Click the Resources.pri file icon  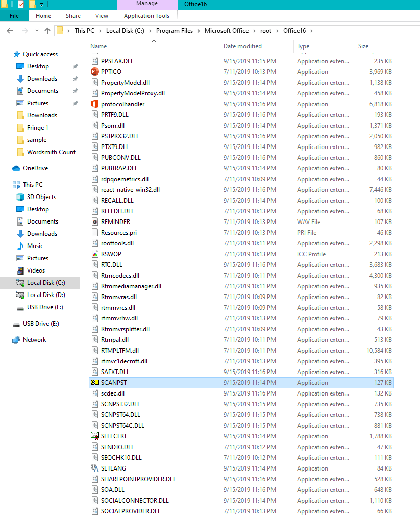[95, 233]
